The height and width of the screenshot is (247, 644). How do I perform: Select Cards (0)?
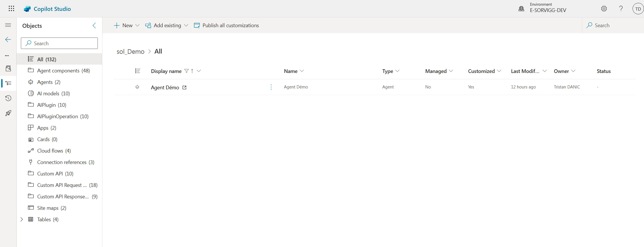pos(59,139)
